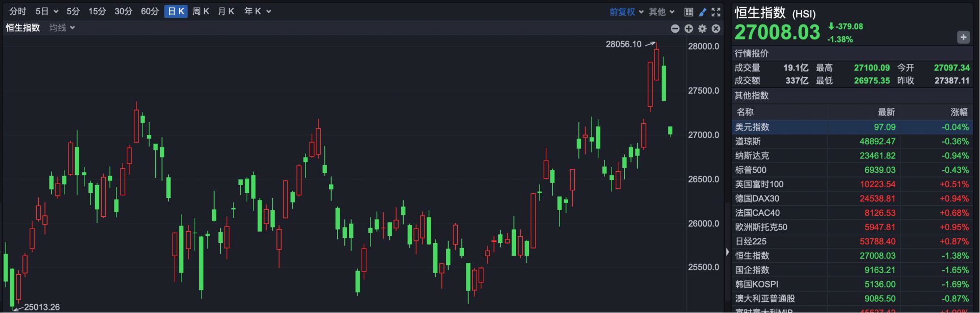Zoom in the chart with plus icon
Viewport: 980px width, 313px height.
coord(689,29)
